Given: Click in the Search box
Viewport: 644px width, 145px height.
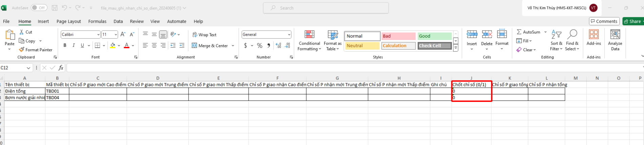Looking at the screenshot, I should point(326,8).
